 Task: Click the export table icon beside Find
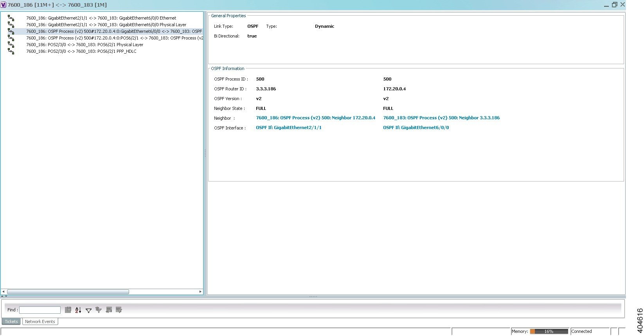tap(68, 310)
